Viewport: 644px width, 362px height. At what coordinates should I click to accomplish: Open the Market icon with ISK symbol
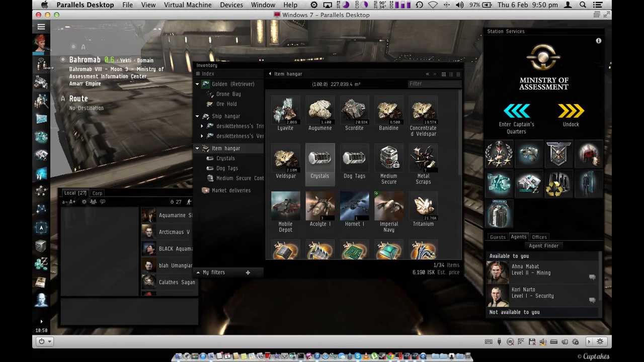[41, 263]
